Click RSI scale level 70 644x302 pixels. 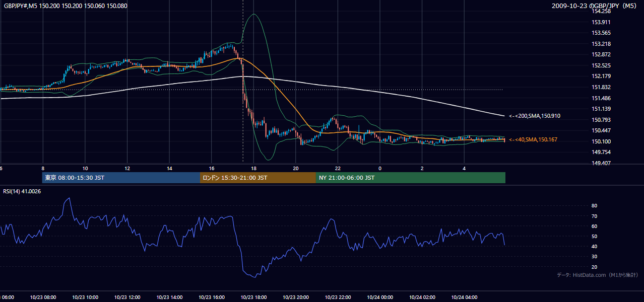(595, 216)
